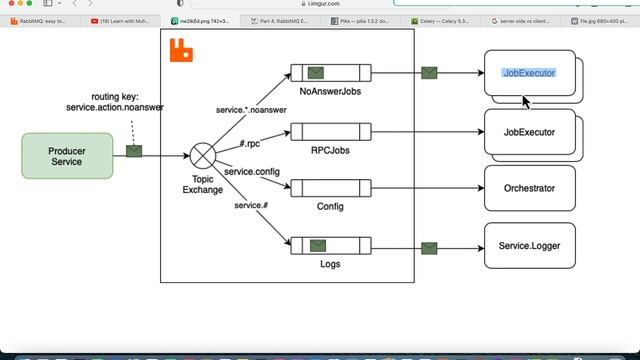The width and height of the screenshot is (640, 360).
Task: Click the "service.#" binding label
Action: (251, 205)
